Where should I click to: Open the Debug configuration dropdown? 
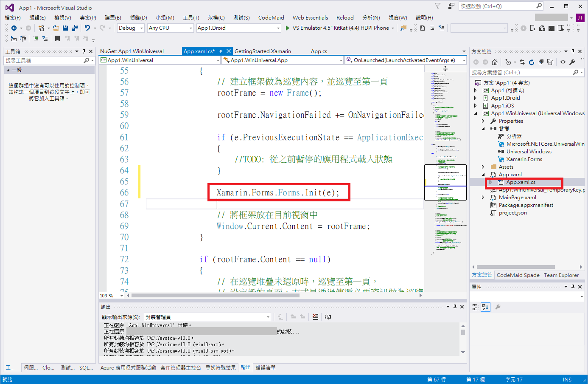(131, 28)
